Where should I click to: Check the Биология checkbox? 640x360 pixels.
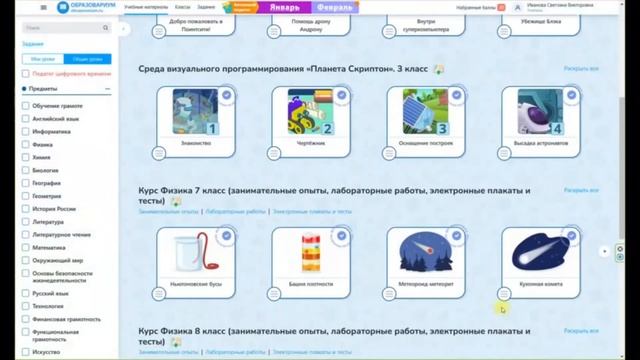26,170
